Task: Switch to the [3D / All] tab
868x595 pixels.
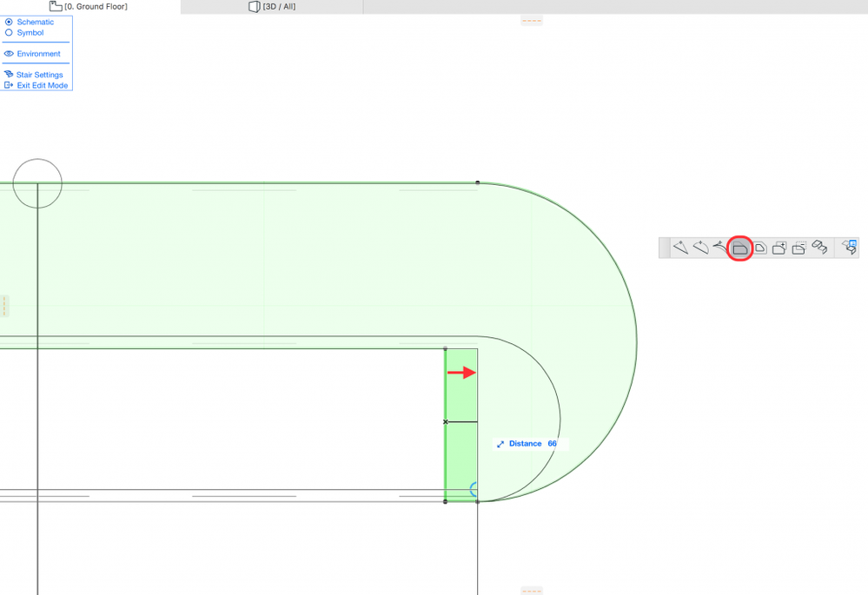Action: (272, 7)
